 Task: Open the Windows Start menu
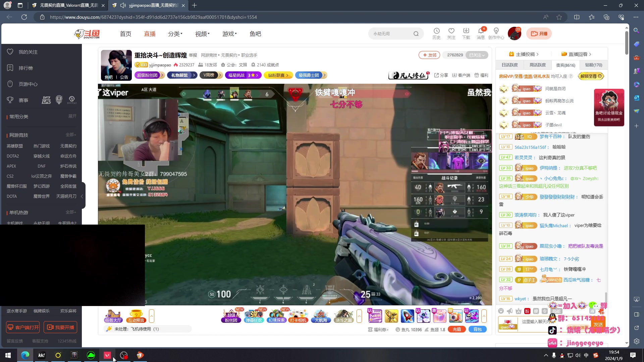[x=8, y=355]
